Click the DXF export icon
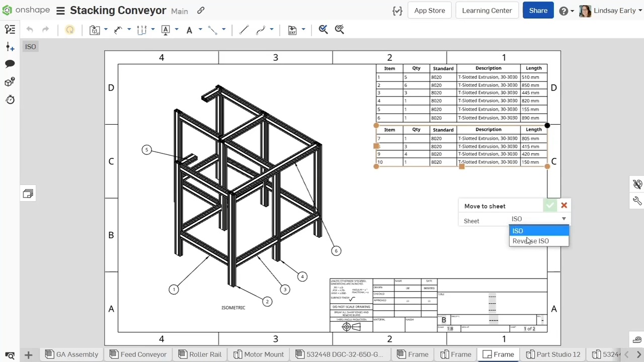 [292, 30]
